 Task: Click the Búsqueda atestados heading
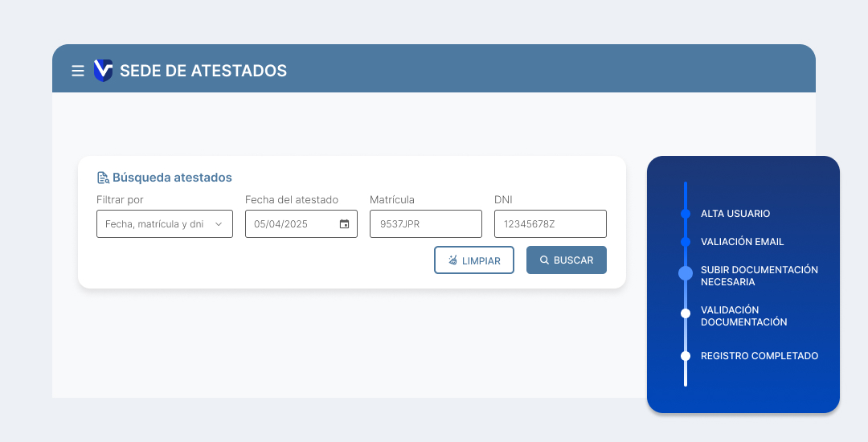172,178
